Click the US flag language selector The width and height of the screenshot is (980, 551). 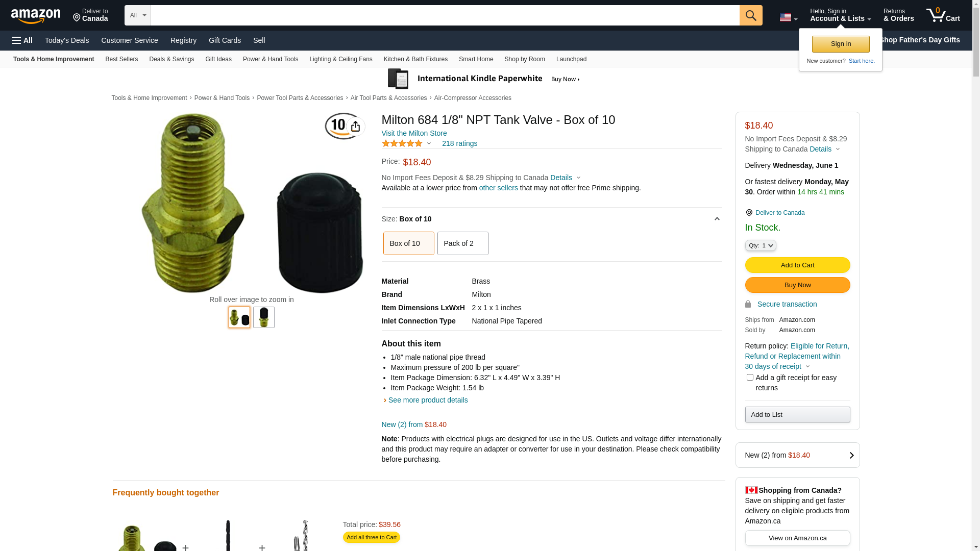pyautogui.click(x=788, y=17)
